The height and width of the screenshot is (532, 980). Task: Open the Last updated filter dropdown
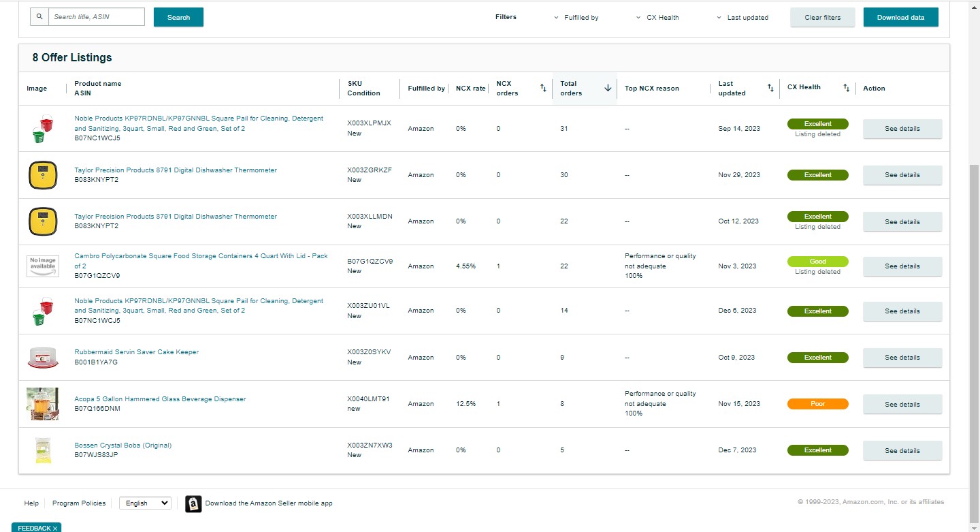[742, 18]
